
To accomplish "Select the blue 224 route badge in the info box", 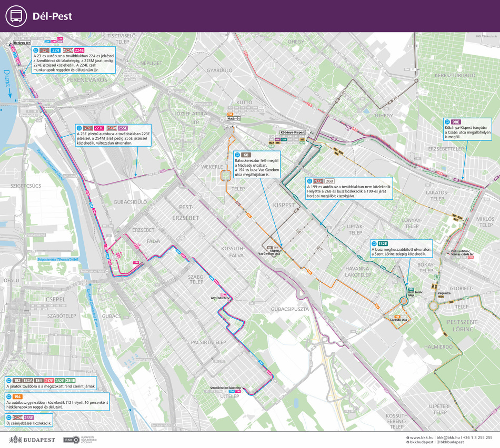I will [55, 50].
